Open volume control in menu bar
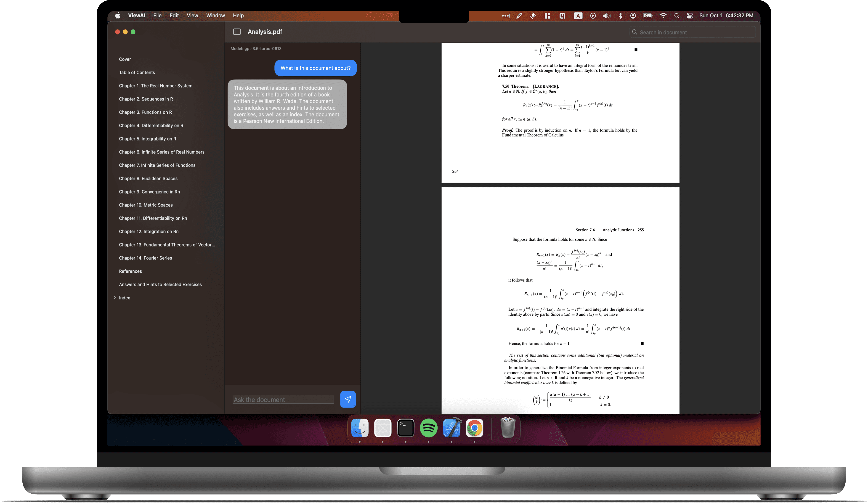868x503 pixels. tap(607, 16)
